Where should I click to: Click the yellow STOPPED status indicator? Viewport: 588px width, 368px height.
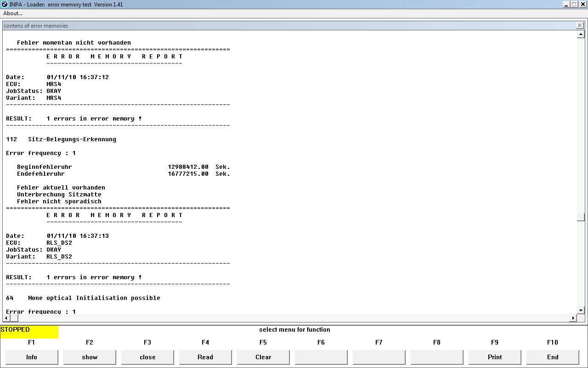pos(29,332)
